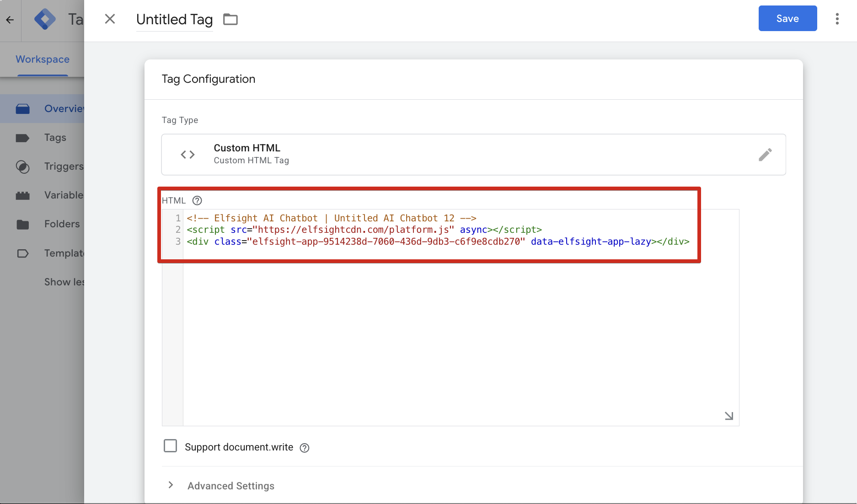Click the Templates outline icon
This screenshot has height=504, width=857.
click(23, 253)
